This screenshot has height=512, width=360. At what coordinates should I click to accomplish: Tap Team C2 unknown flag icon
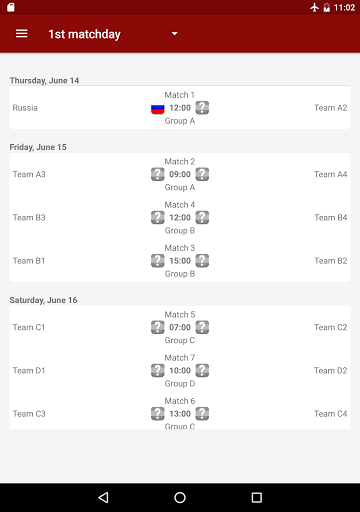tap(202, 327)
